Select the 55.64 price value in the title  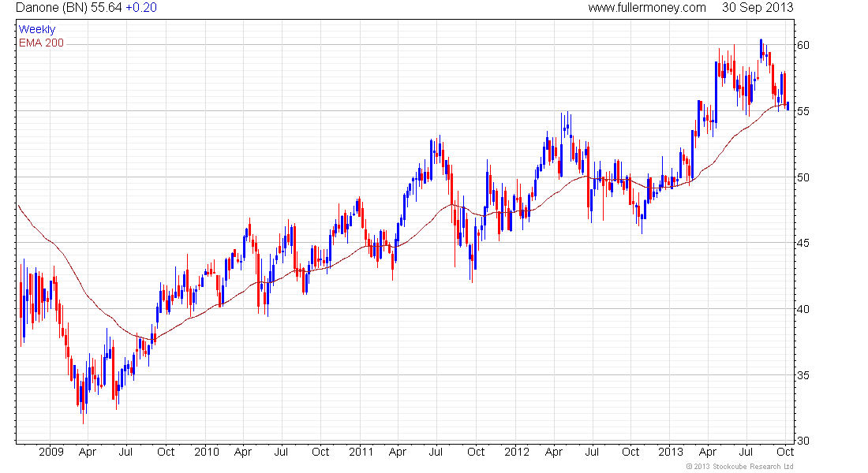107,8
